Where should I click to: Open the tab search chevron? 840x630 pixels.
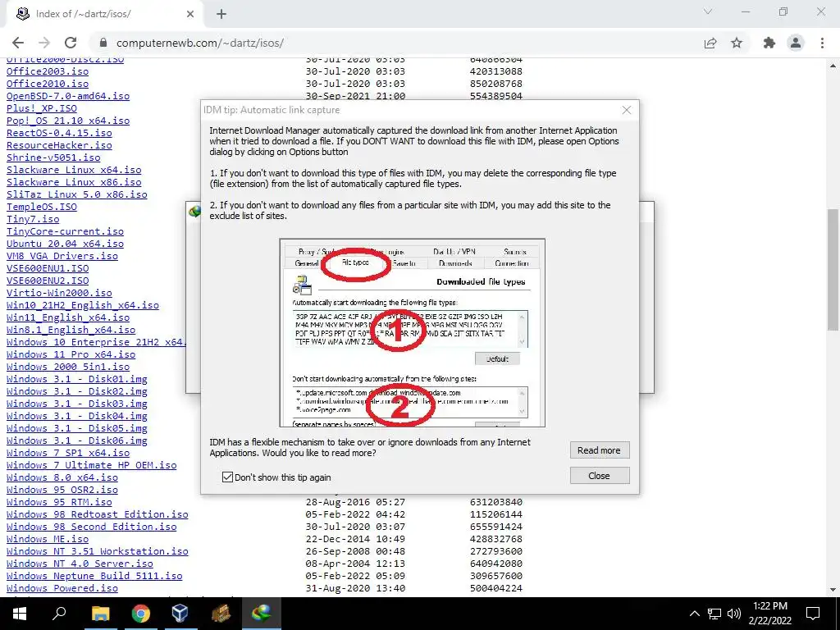708,11
